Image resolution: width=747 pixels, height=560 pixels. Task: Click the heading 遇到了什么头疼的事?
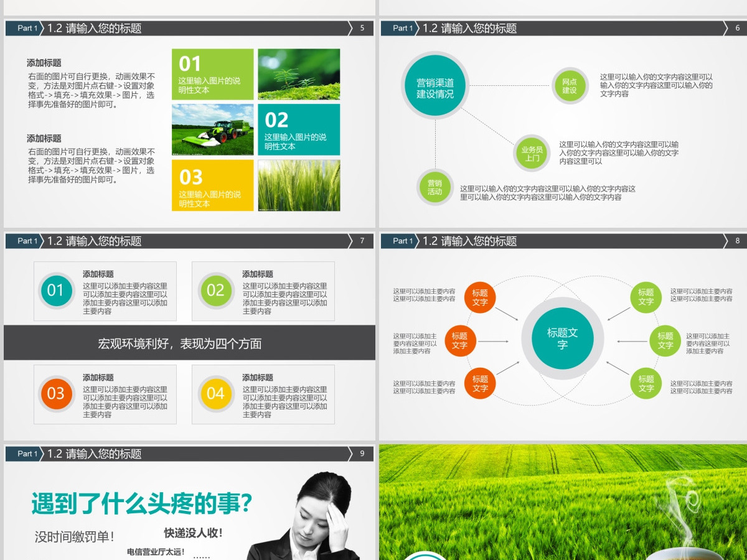143,503
